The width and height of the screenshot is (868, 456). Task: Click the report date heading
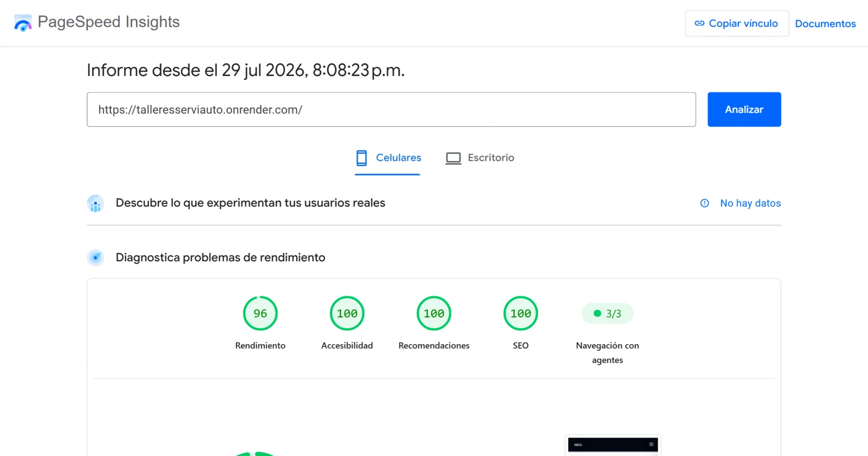point(246,71)
